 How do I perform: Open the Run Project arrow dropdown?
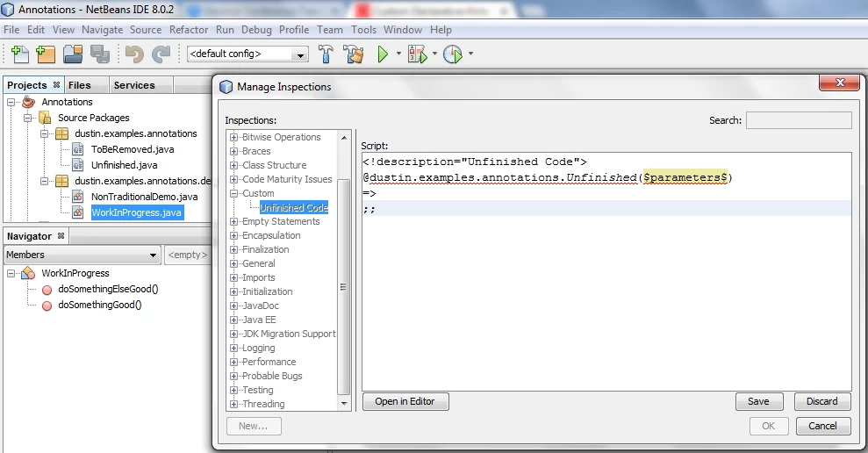tap(398, 54)
